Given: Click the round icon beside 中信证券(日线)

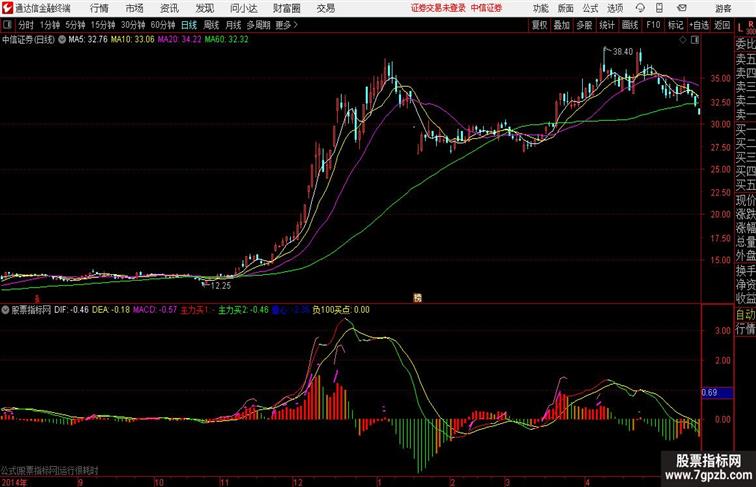Looking at the screenshot, I should pos(62,40).
